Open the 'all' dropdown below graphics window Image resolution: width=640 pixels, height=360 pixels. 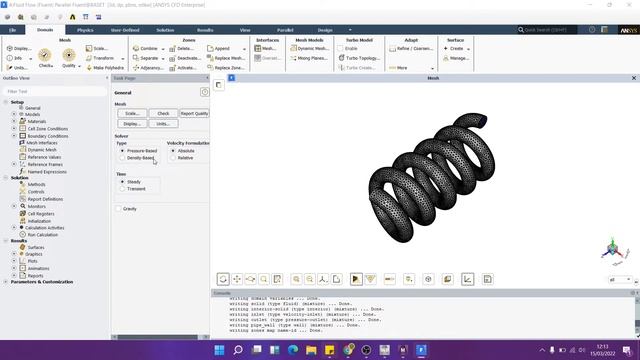(620, 280)
